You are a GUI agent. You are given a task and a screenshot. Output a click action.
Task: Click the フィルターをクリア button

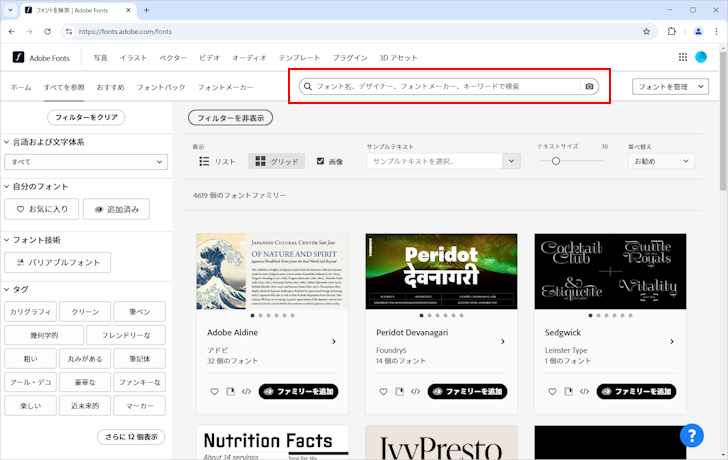pos(86,117)
